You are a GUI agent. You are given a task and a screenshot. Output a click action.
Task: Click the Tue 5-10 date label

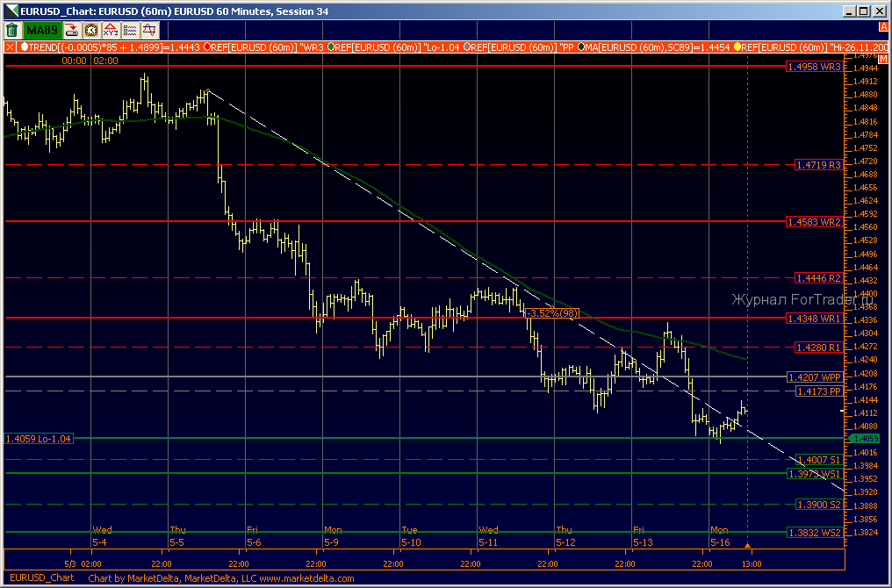click(411, 535)
